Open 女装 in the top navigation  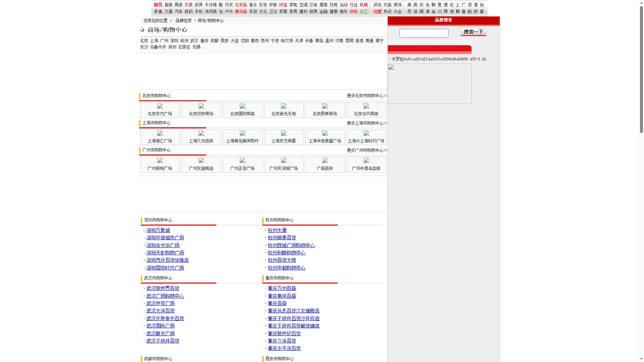tap(189, 5)
